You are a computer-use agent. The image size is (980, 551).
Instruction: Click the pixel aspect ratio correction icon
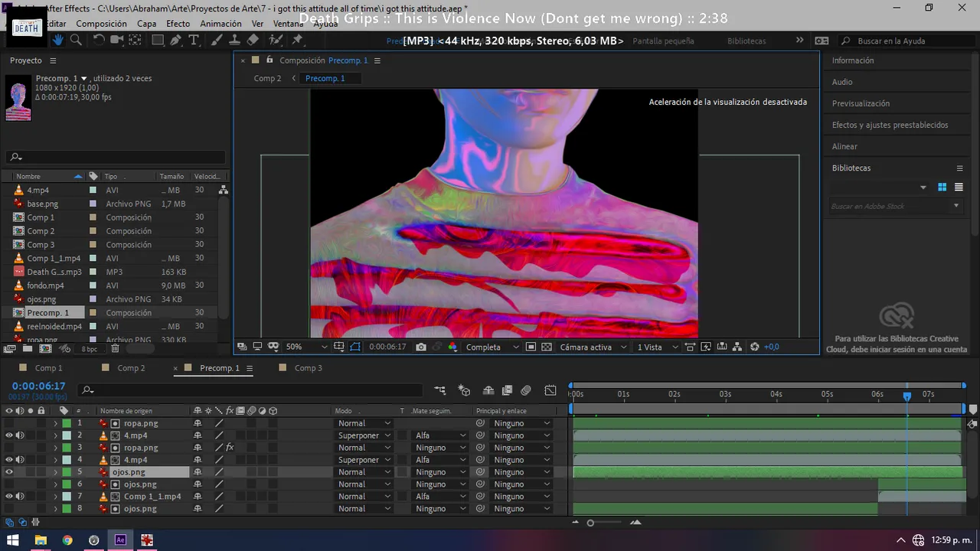click(x=690, y=347)
